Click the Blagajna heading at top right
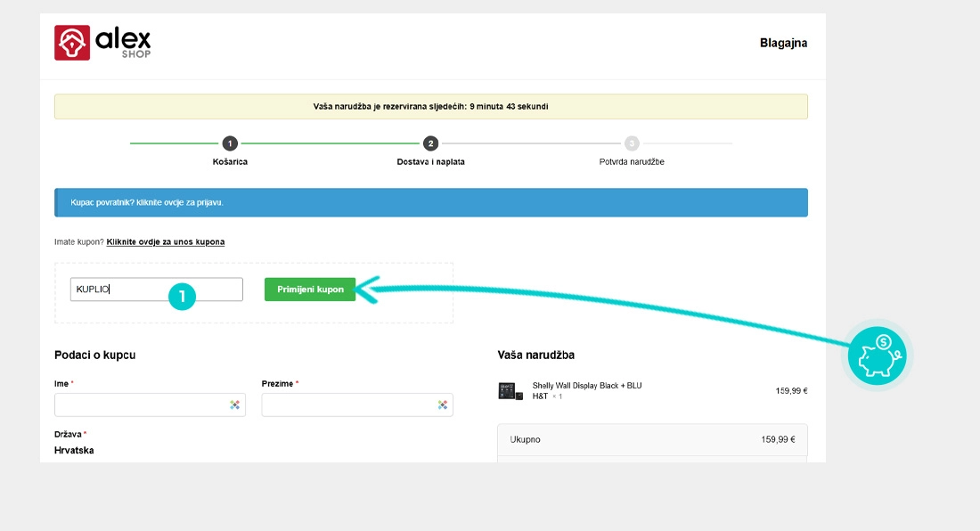This screenshot has width=980, height=531. [x=783, y=43]
